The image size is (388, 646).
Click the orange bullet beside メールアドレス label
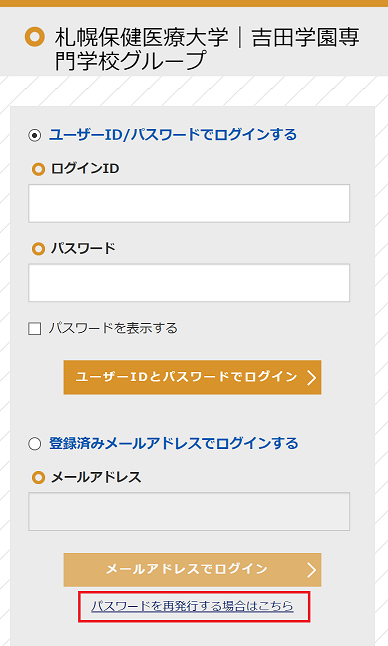[38, 477]
